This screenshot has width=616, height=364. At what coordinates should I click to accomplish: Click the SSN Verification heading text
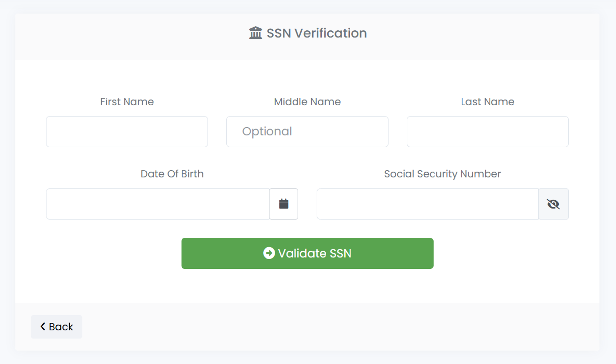click(317, 33)
